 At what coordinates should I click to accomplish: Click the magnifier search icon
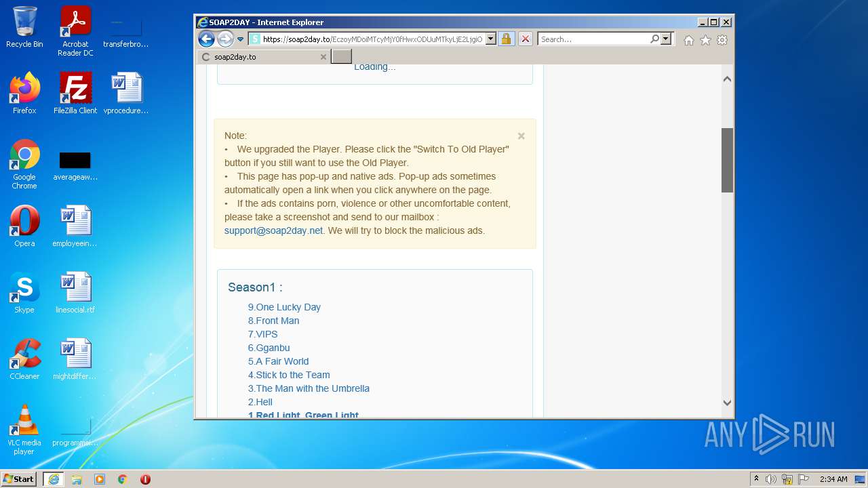[x=654, y=39]
